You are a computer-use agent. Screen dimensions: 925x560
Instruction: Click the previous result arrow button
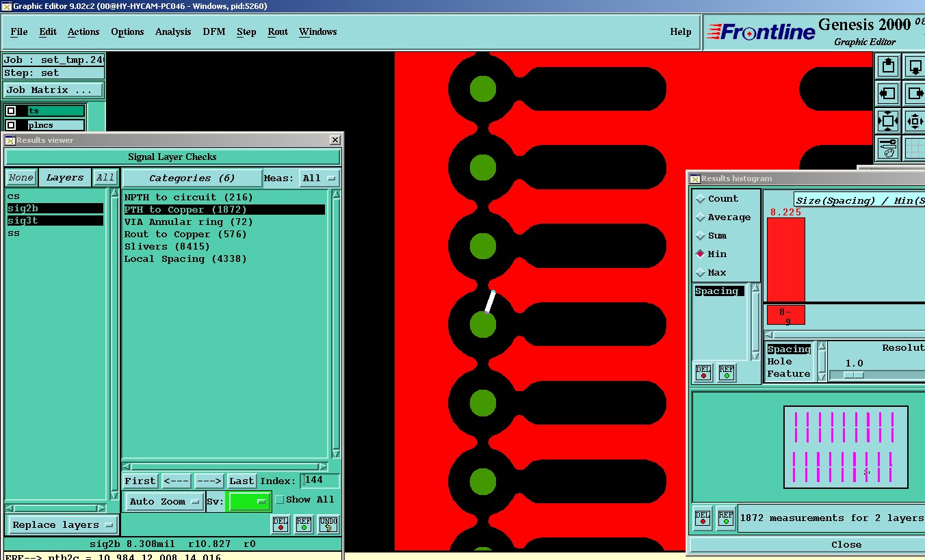(177, 481)
